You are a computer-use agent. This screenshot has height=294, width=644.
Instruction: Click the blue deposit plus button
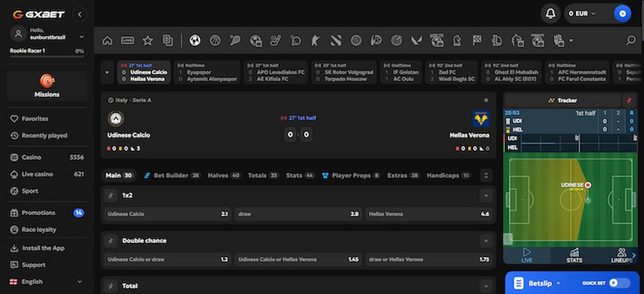[x=623, y=13]
